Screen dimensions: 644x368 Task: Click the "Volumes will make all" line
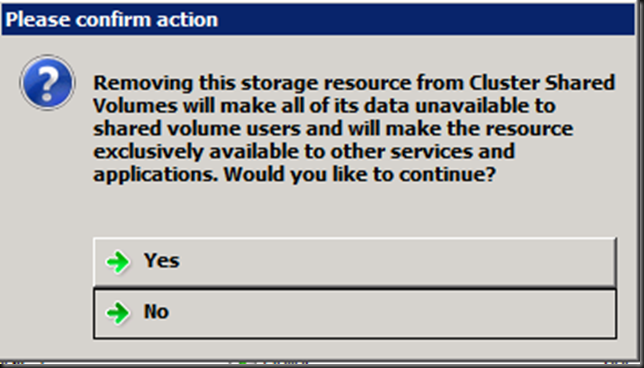(x=324, y=106)
